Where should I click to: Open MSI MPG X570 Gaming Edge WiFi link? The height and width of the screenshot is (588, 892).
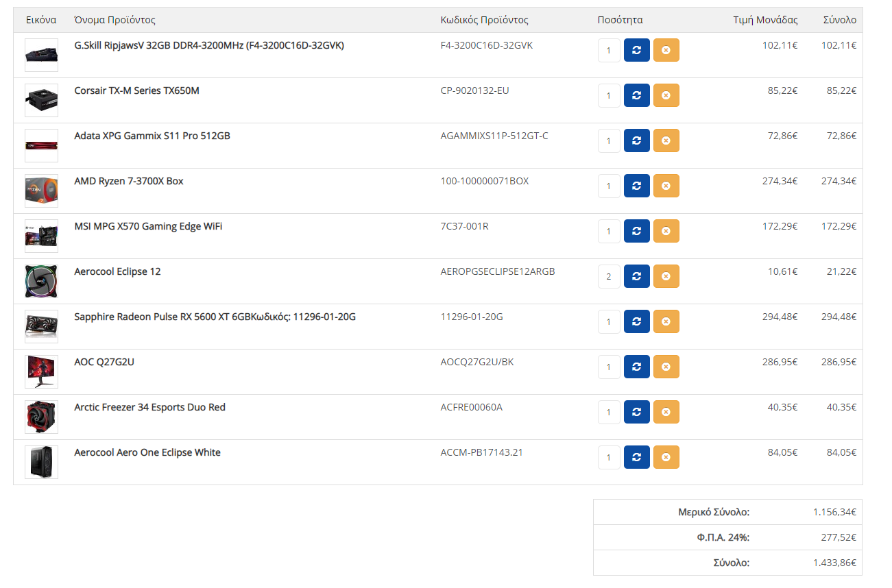[148, 226]
